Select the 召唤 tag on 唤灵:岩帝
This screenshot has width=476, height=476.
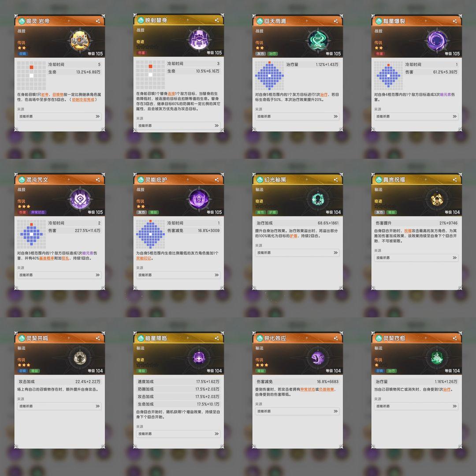23,54
